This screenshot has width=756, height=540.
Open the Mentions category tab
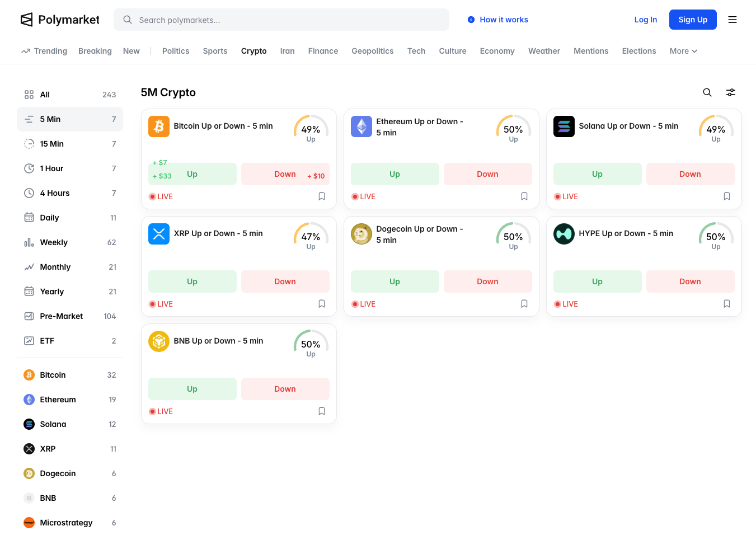coord(591,51)
